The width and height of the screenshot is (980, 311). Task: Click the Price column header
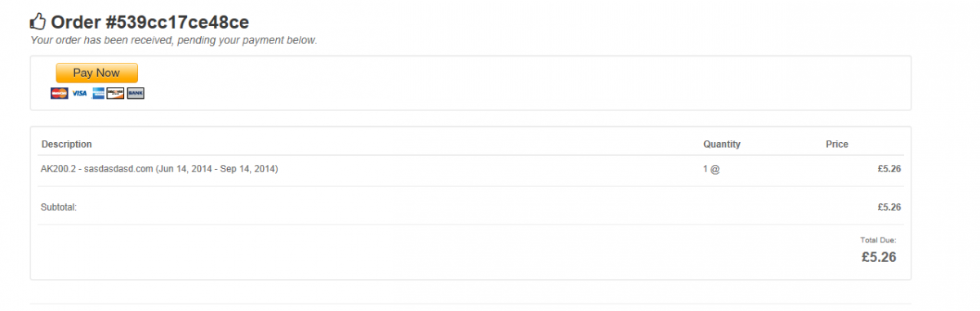click(837, 144)
